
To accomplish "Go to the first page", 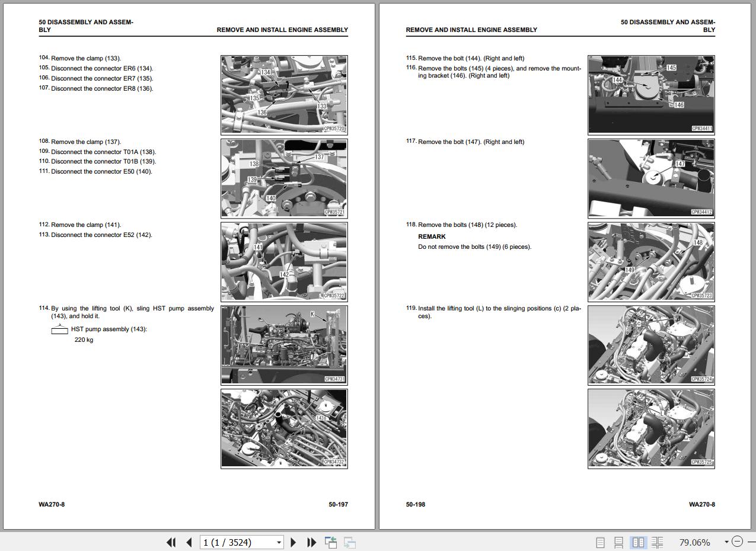I will (171, 542).
